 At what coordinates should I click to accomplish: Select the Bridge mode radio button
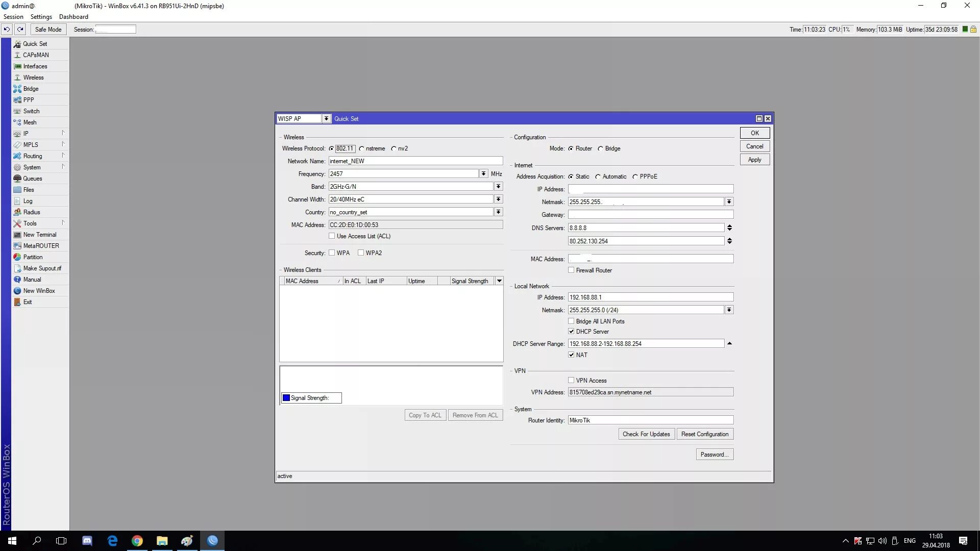[601, 148]
